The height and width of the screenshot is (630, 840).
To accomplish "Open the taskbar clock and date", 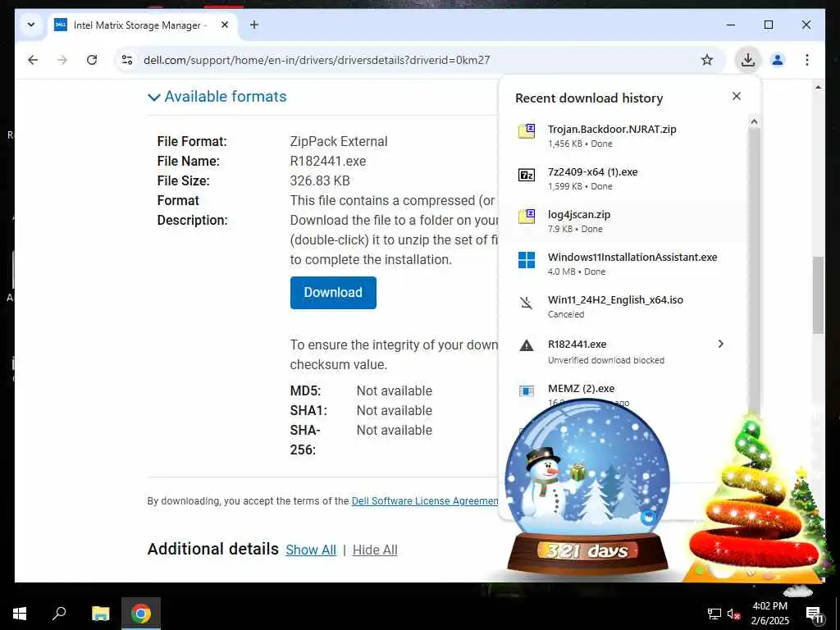I will (769, 614).
